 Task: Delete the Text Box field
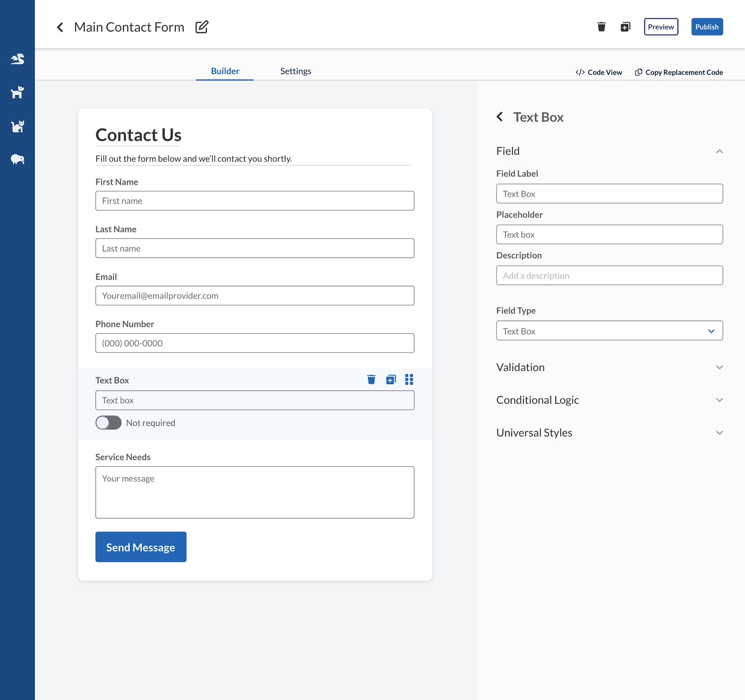tap(371, 379)
